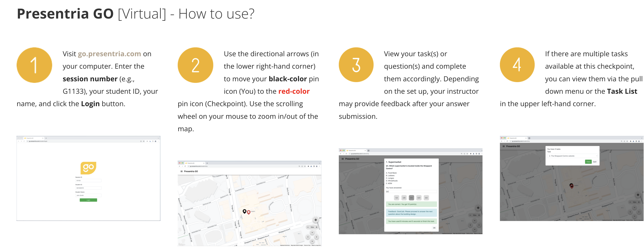This screenshot has height=251, width=644.
Task: Click the green Login button
Action: click(x=88, y=200)
